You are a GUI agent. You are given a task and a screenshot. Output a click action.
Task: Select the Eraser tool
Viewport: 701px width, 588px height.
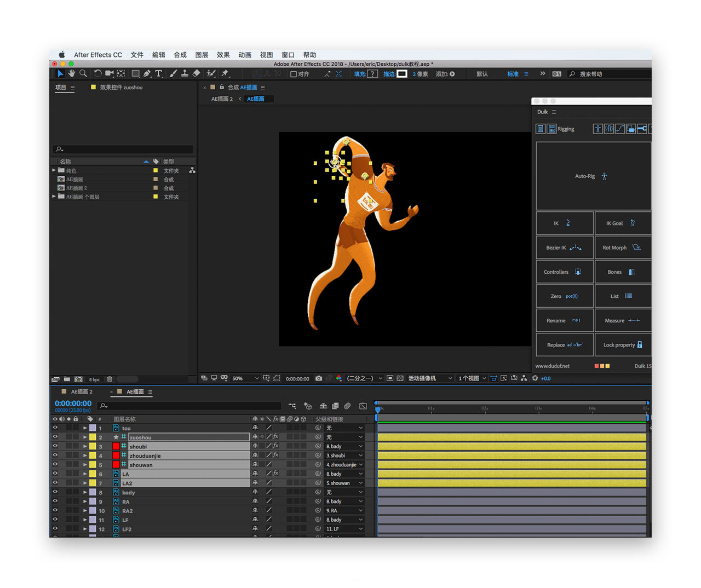pyautogui.click(x=196, y=73)
